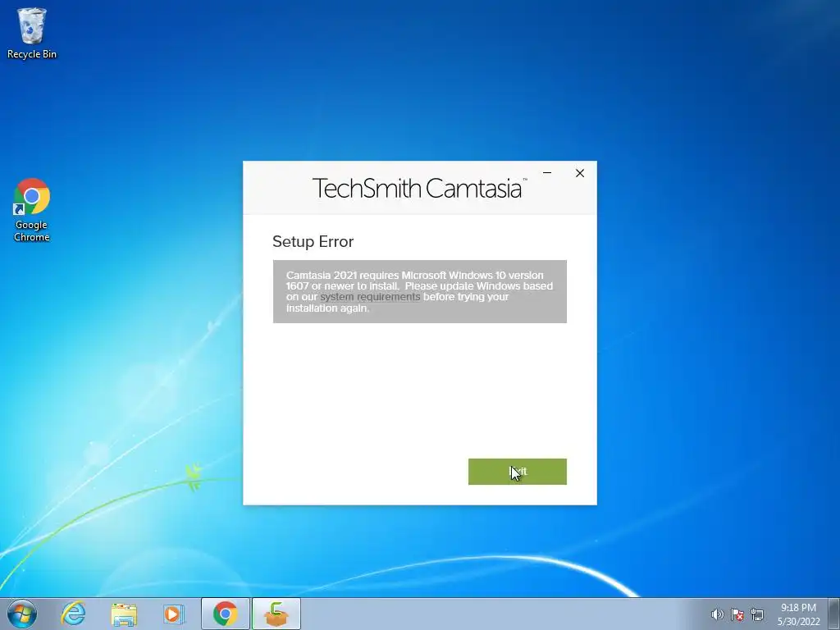The width and height of the screenshot is (840, 630).
Task: Open the volume speaker tray icon
Action: (x=717, y=614)
